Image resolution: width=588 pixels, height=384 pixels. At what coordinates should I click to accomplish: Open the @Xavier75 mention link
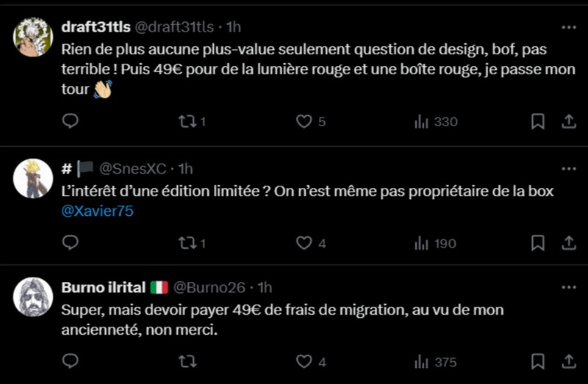[x=98, y=211]
